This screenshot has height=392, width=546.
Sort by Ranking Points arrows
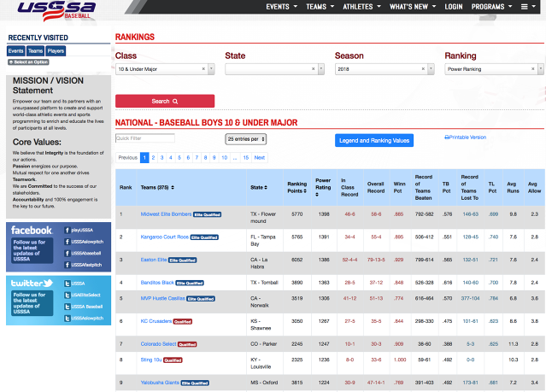click(x=305, y=190)
